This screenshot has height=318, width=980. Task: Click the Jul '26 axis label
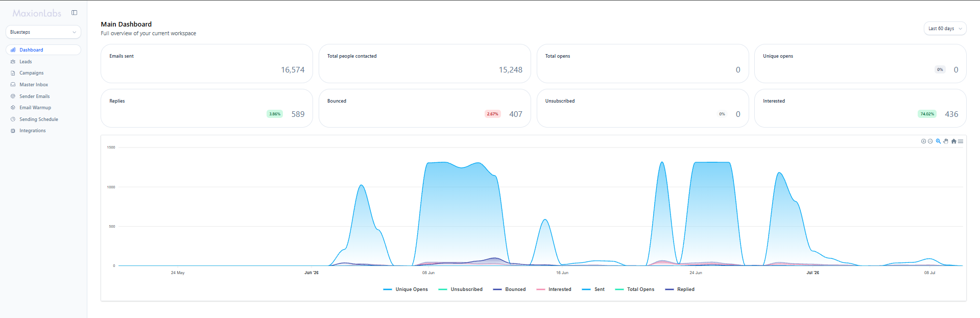tap(813, 273)
